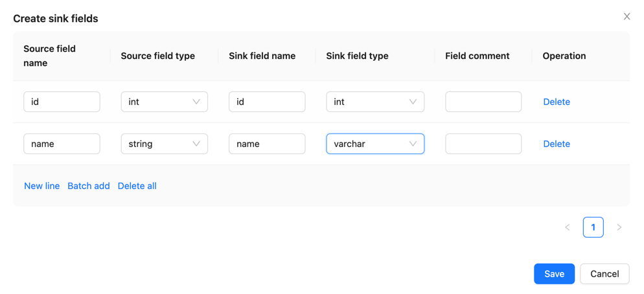Edit source field name input containing id
Viewport: 644px width, 294px height.
pyautogui.click(x=62, y=102)
